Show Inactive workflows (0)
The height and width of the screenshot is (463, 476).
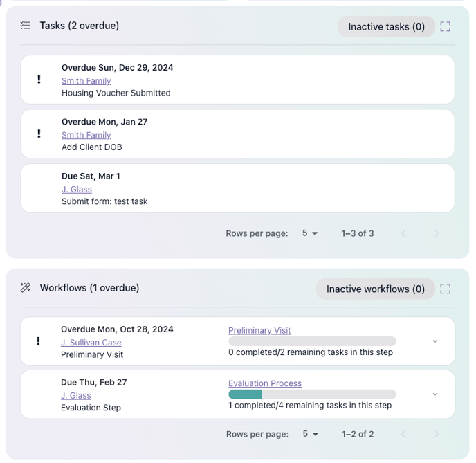pyautogui.click(x=375, y=289)
